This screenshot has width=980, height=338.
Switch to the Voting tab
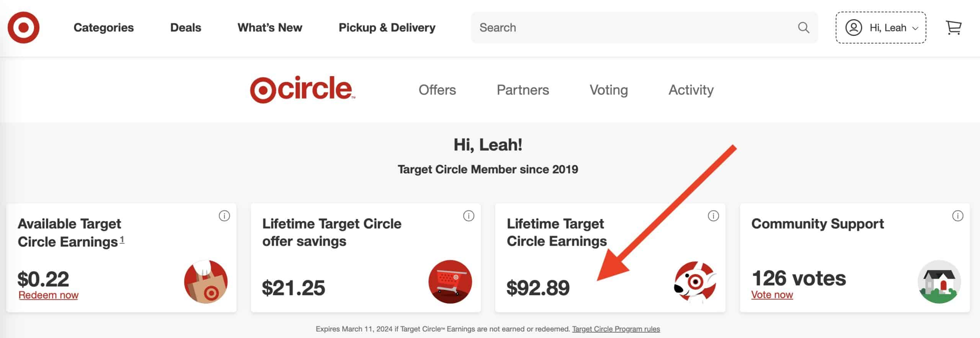point(609,90)
